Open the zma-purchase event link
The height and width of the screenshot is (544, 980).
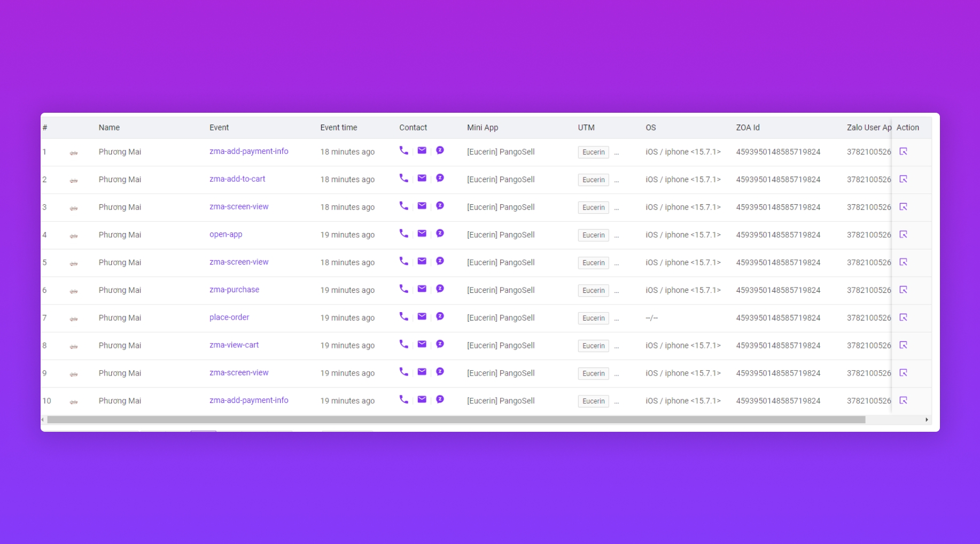pos(234,290)
